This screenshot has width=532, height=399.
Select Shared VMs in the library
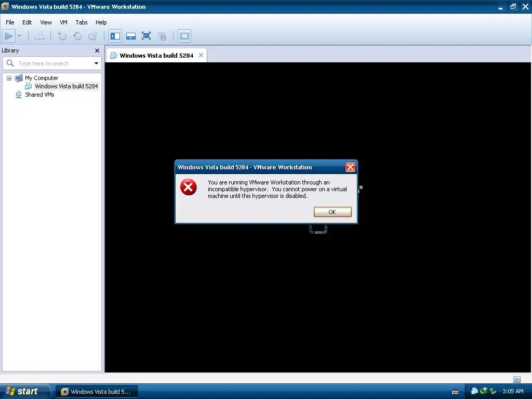pyautogui.click(x=39, y=95)
